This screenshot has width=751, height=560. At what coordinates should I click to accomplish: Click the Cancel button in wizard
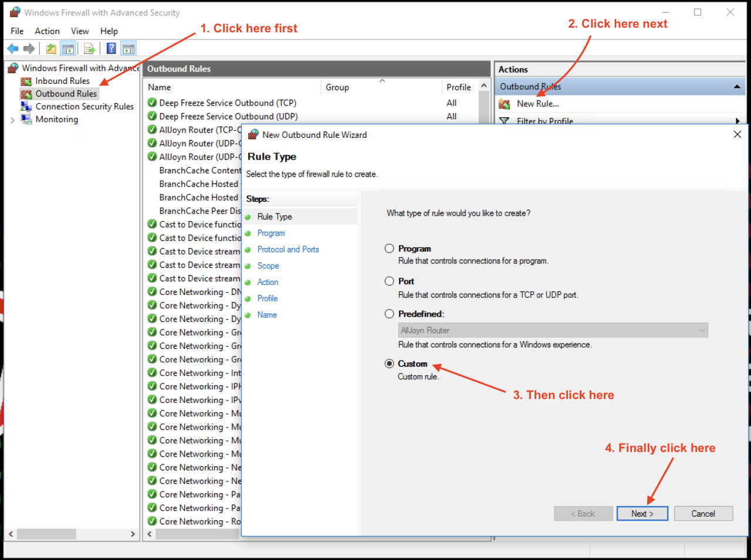(703, 514)
